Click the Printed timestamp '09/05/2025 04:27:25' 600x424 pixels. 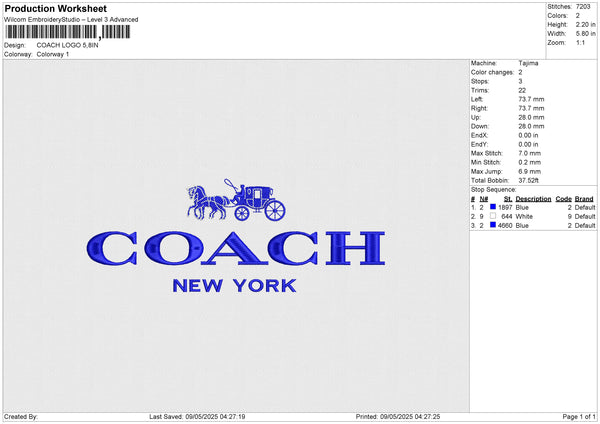coord(410,417)
